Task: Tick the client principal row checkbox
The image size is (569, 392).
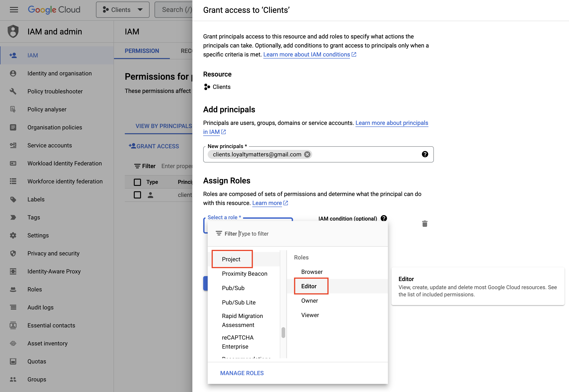Action: (137, 195)
